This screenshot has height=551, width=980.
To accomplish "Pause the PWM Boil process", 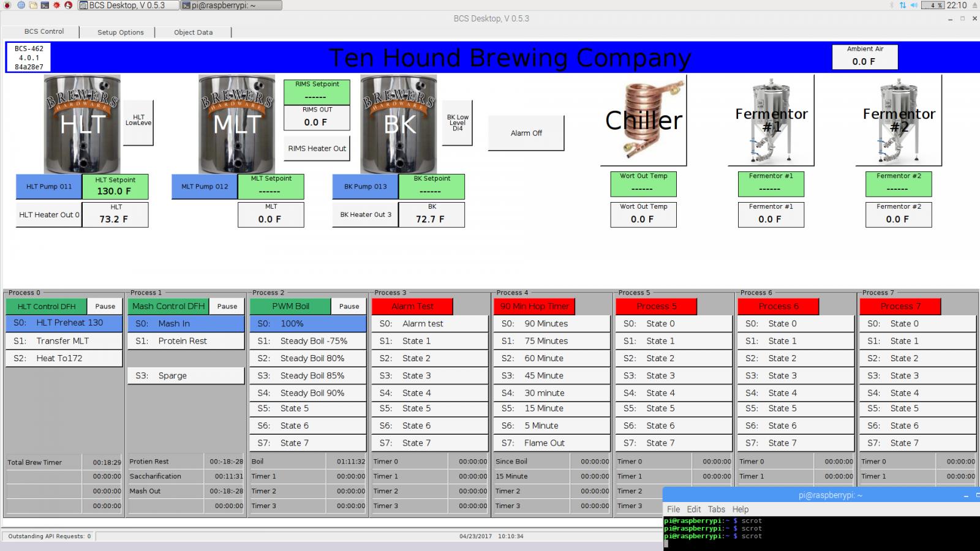I will click(x=349, y=306).
